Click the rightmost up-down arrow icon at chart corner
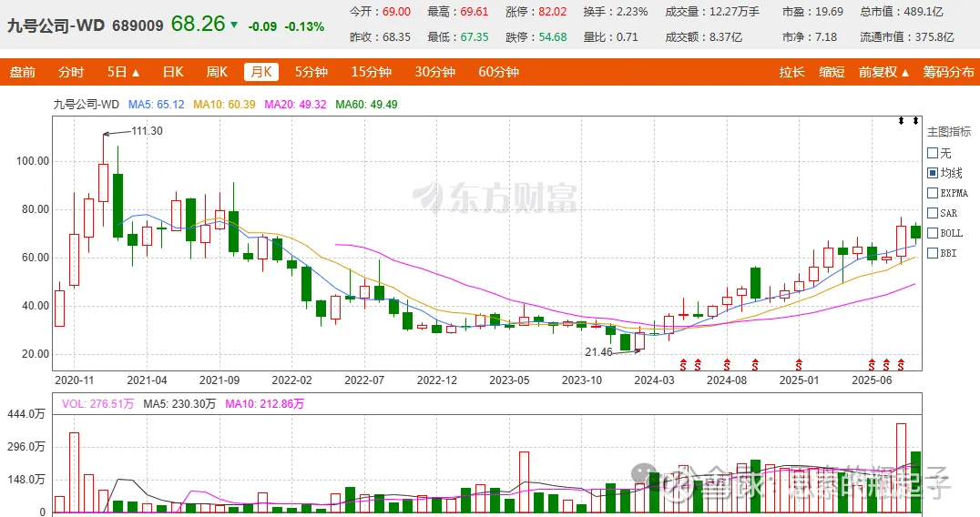The image size is (980, 517). click(x=915, y=120)
